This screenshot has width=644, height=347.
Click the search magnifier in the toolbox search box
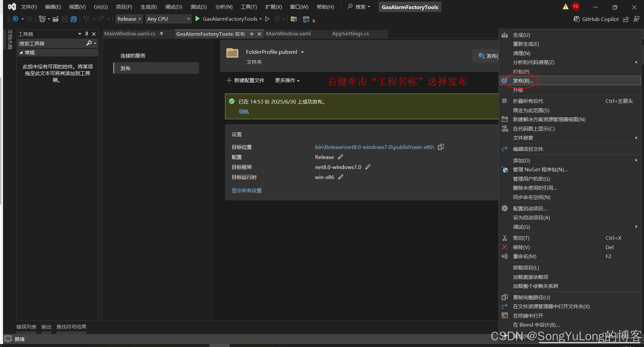point(88,43)
